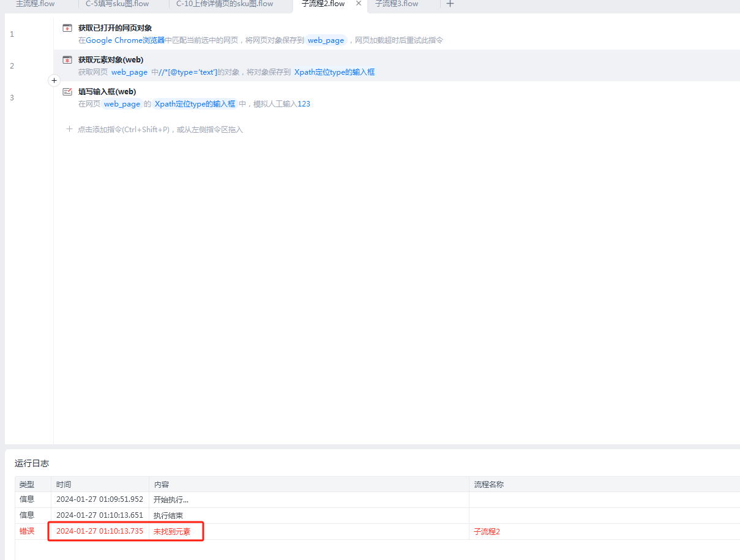This screenshot has width=740, height=560.
Task: Click the 运行日志 panel title
Action: (x=32, y=463)
